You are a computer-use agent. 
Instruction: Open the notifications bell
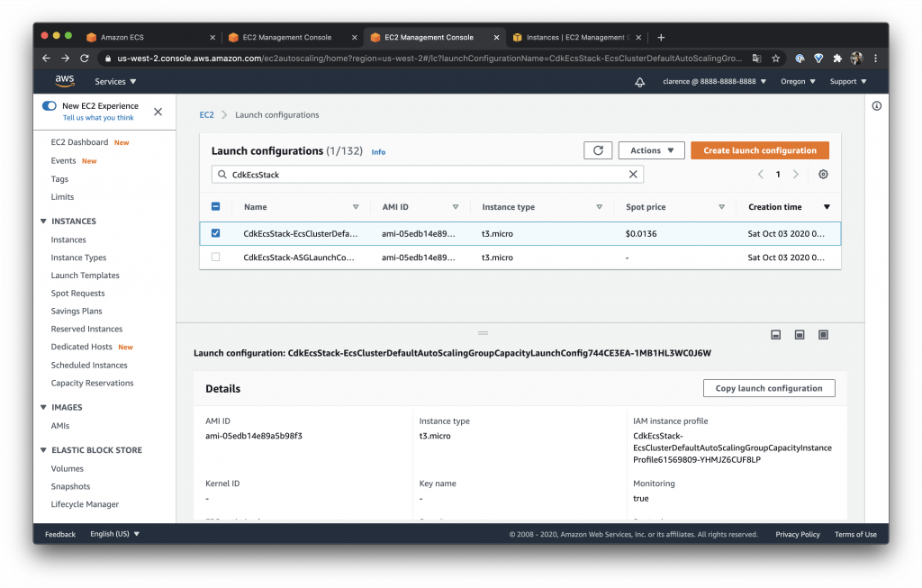click(x=640, y=82)
